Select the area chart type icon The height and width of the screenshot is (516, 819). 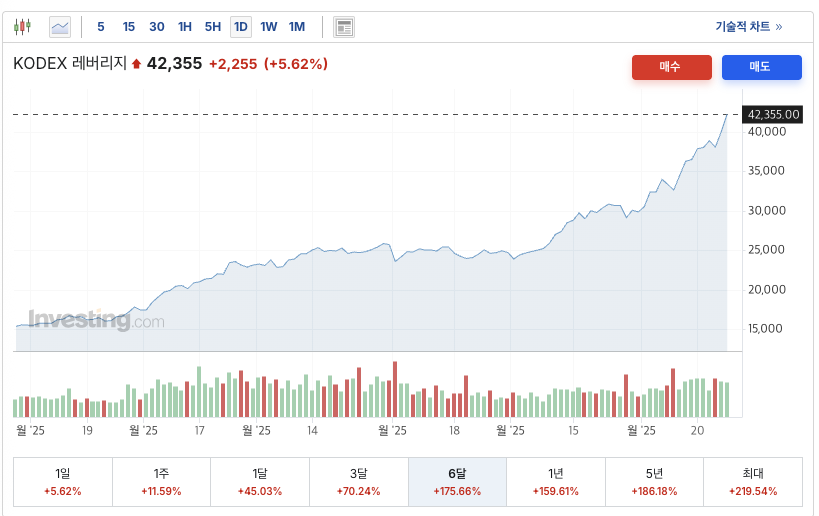point(60,27)
